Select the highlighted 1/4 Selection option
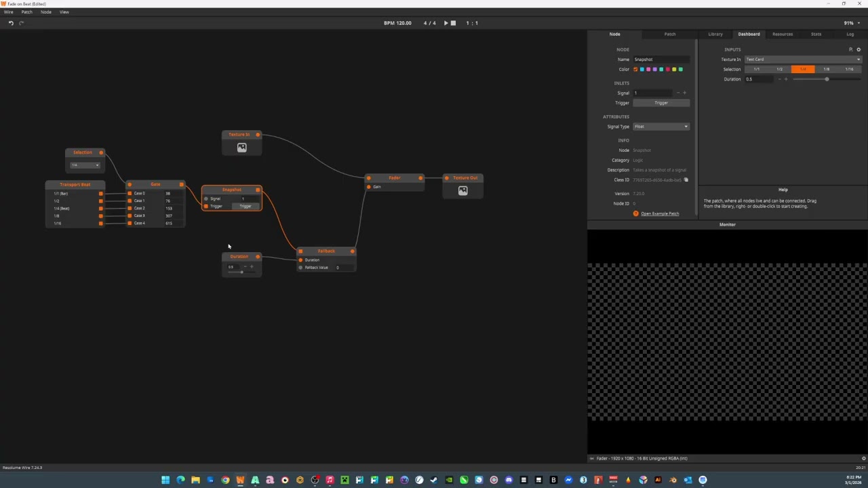Image resolution: width=868 pixels, height=488 pixels. 803,69
